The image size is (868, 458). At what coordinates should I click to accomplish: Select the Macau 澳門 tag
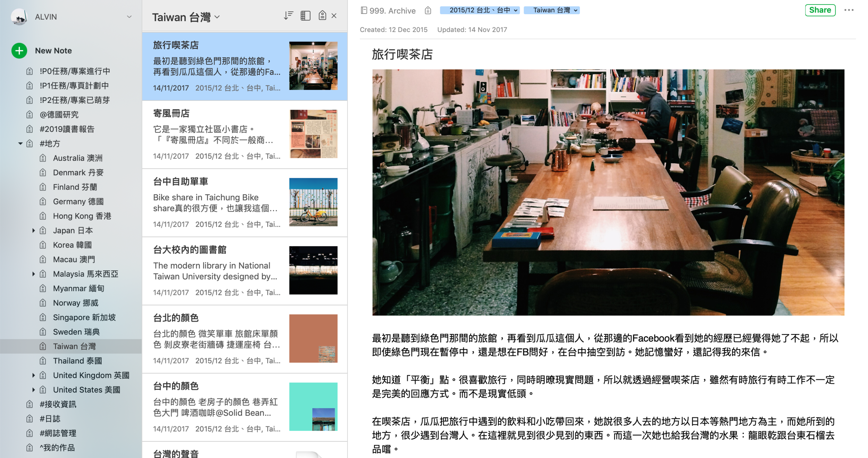click(x=74, y=260)
